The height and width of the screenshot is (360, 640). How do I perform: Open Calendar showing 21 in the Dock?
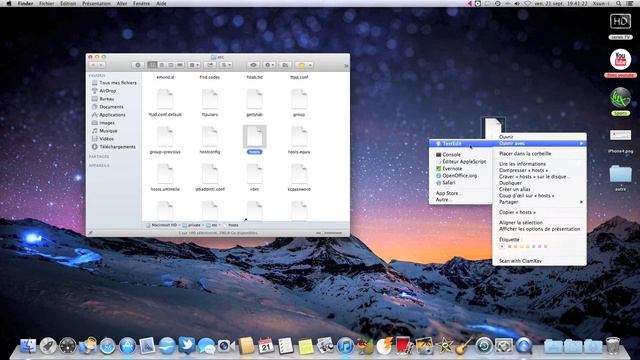point(266,346)
